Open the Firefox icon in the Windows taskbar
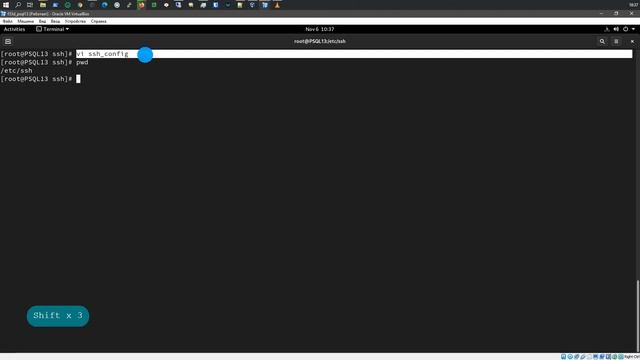640x360 pixels. [x=141, y=5]
